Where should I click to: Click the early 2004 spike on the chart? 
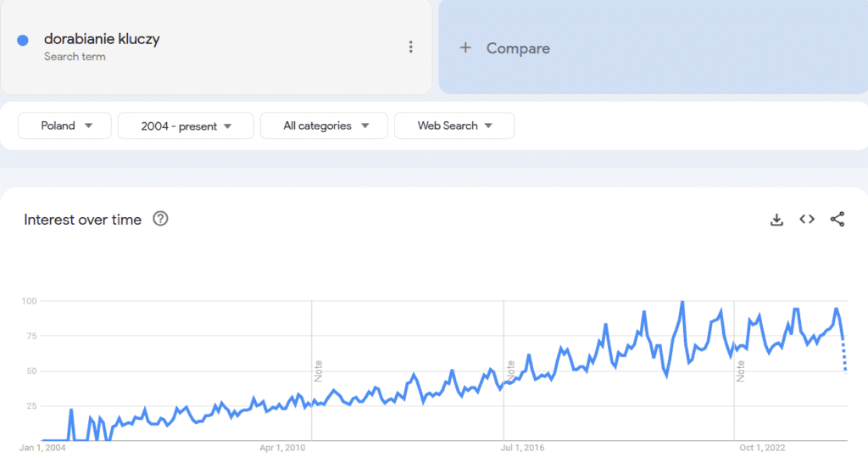71,410
